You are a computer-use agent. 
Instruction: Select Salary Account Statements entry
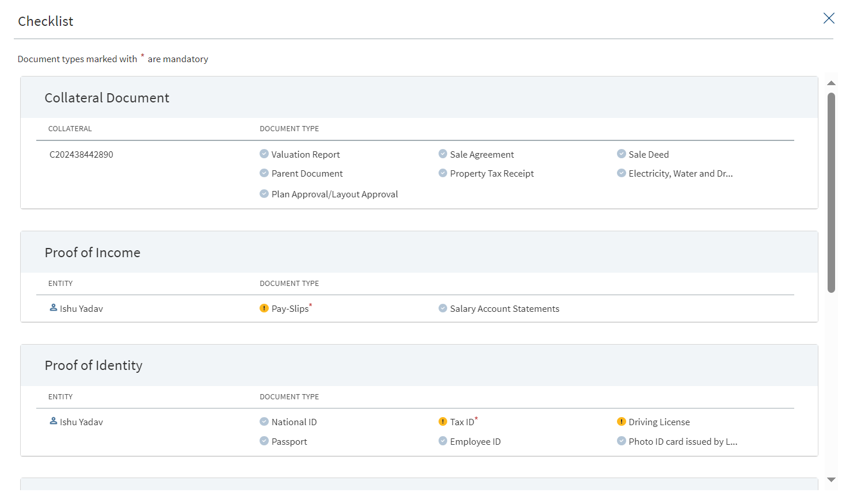click(504, 309)
